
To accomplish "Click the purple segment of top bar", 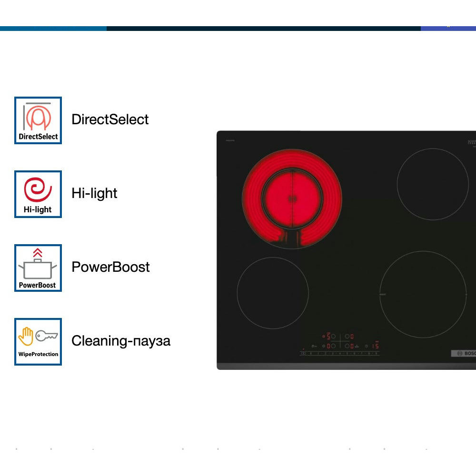I will click(x=448, y=29).
